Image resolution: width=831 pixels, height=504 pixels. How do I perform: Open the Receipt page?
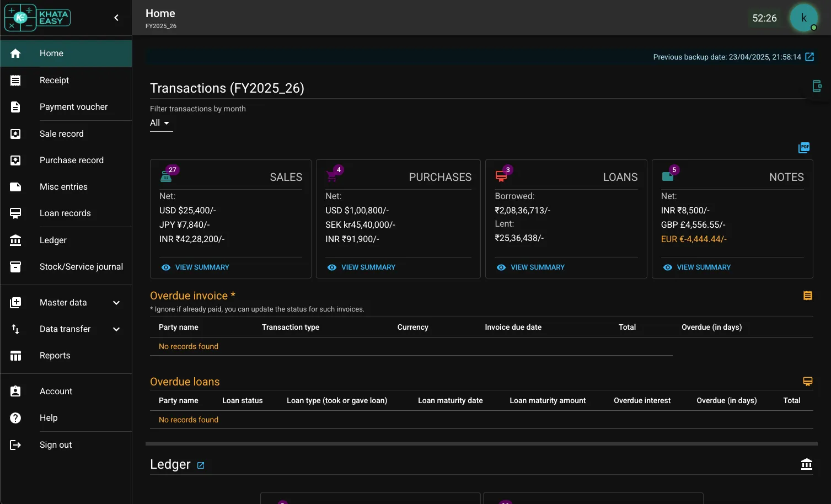(66, 81)
